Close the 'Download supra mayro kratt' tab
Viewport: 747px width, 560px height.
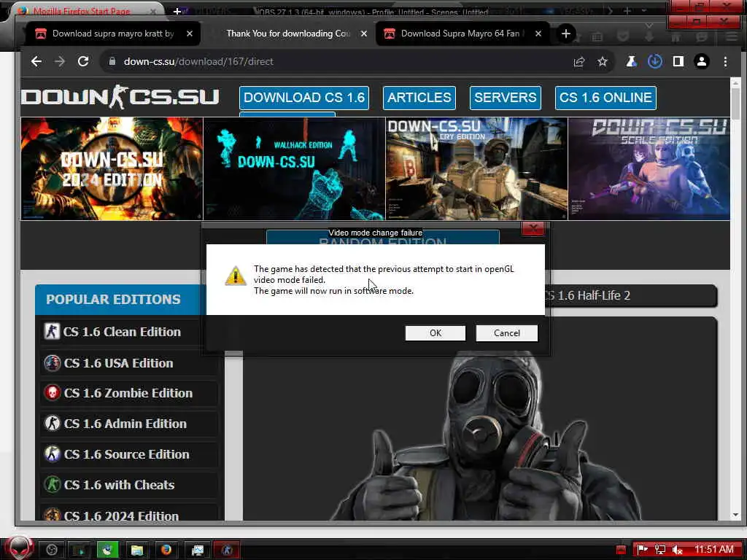pos(190,34)
